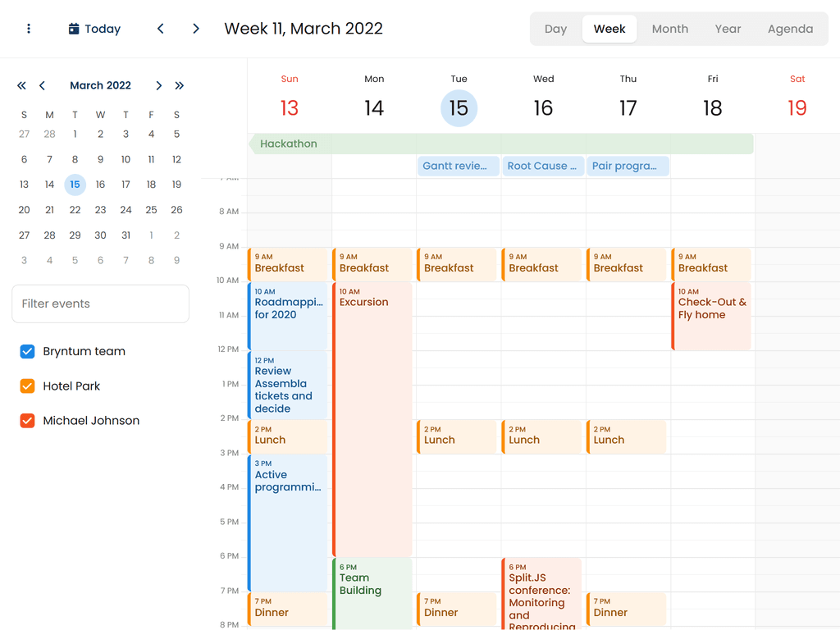Viewport: 840px width, 630px height.
Task: Click the Wed 16 day header
Action: pyautogui.click(x=543, y=98)
